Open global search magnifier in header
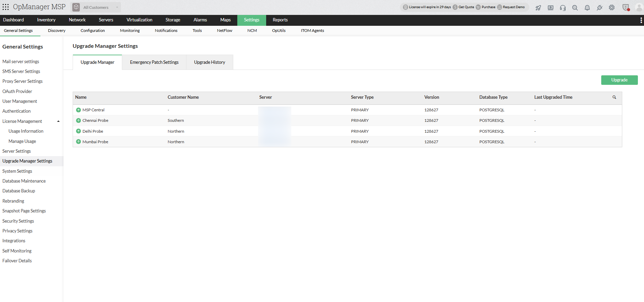 [x=575, y=7]
